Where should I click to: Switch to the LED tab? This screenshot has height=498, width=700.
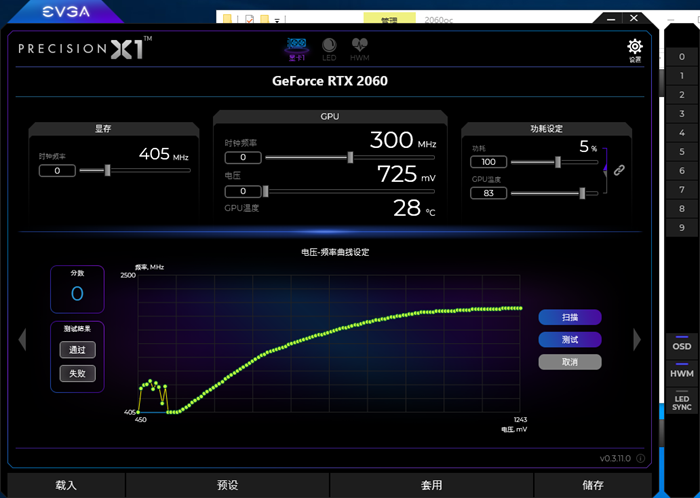click(329, 49)
